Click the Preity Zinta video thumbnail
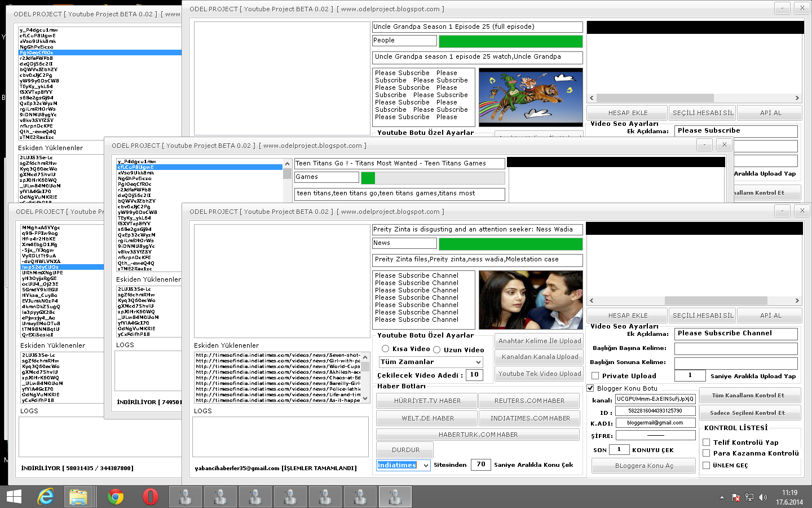 [x=531, y=300]
